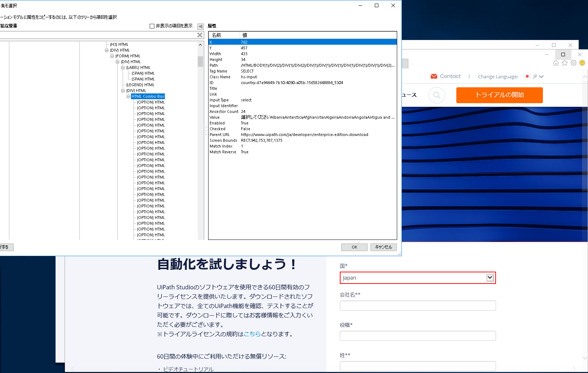The image size is (588, 373).
Task: Open the browser favorites star icon
Action: click(565, 63)
